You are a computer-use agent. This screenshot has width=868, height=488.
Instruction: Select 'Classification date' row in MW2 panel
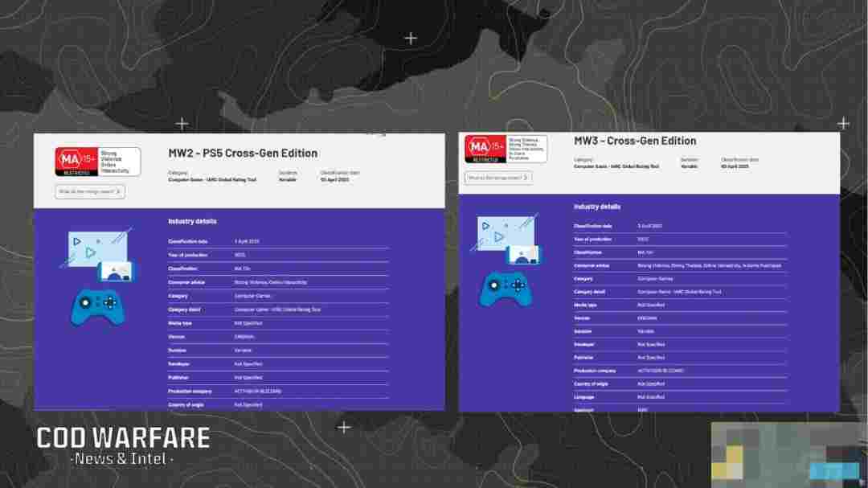click(278, 241)
